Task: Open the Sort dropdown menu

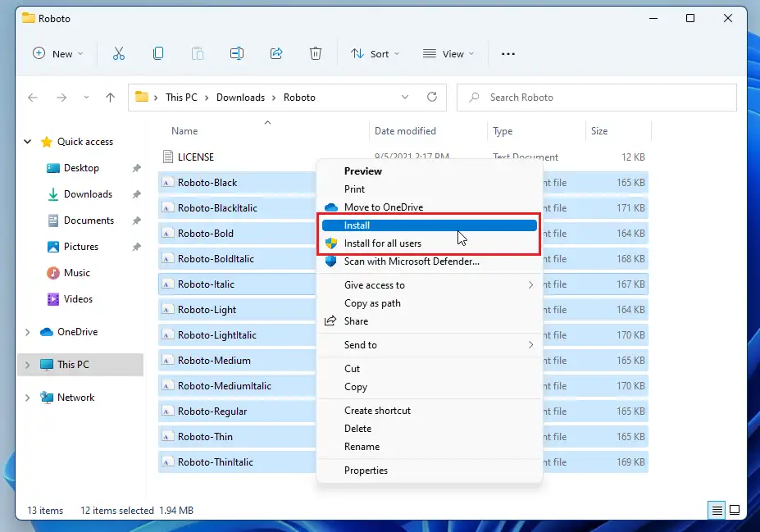Action: [375, 53]
